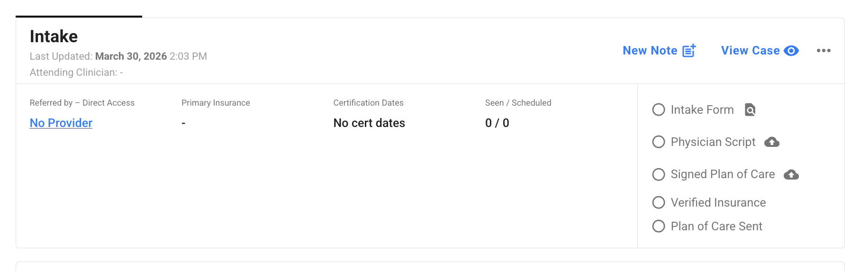This screenshot has height=271, width=868.
Task: Check the Intake Form status circle
Action: pos(659,110)
